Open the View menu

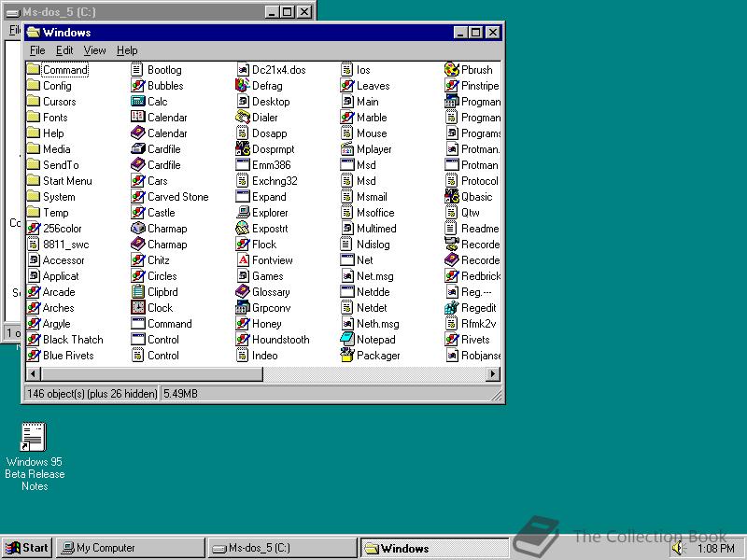[x=94, y=50]
